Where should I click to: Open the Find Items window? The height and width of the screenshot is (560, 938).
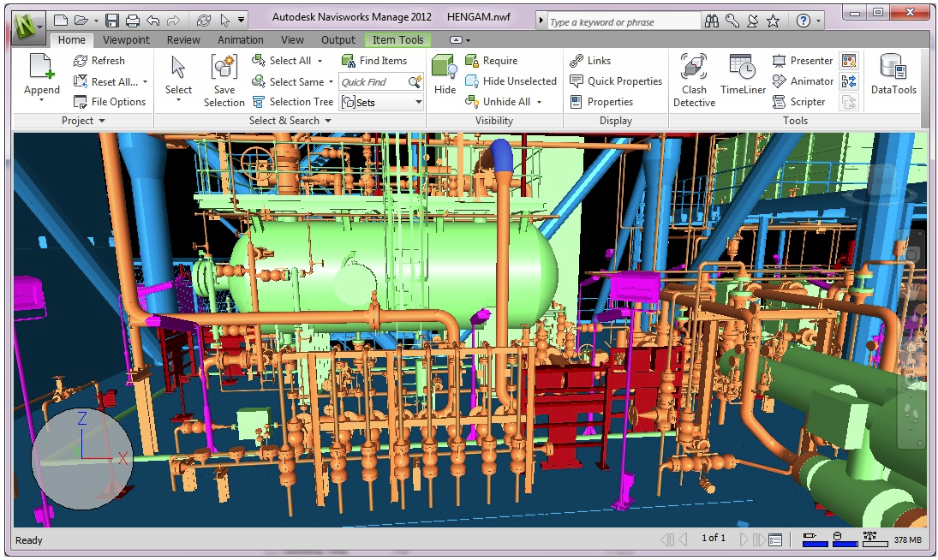(373, 61)
